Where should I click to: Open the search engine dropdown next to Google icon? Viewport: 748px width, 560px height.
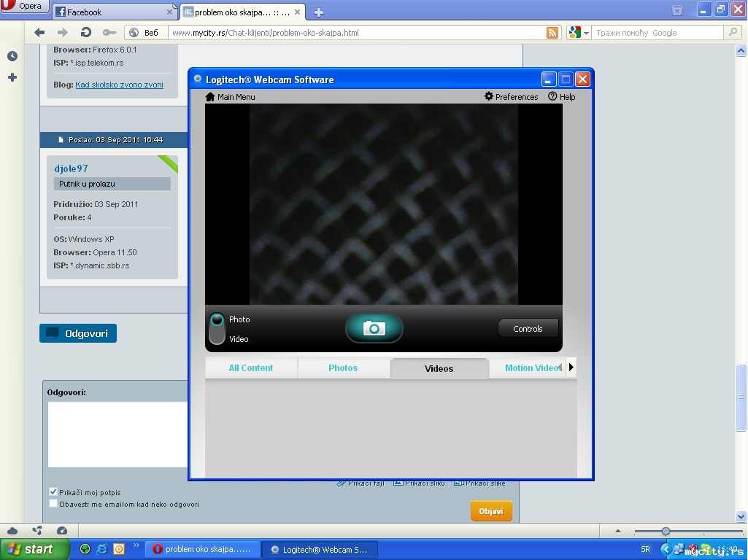[586, 33]
